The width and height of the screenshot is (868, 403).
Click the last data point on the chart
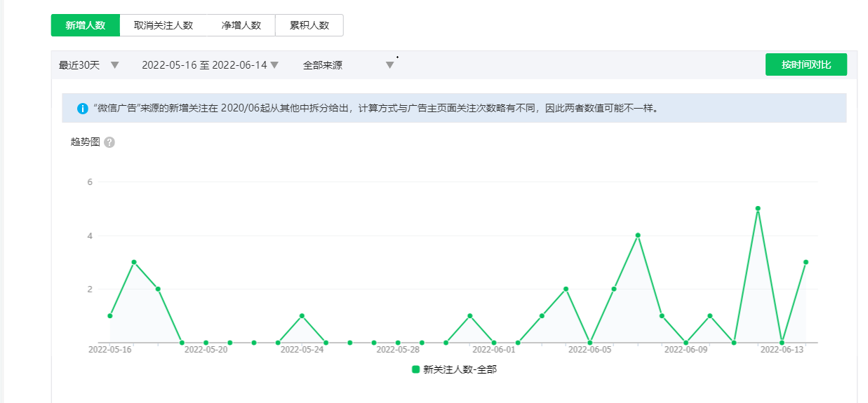[x=806, y=262]
